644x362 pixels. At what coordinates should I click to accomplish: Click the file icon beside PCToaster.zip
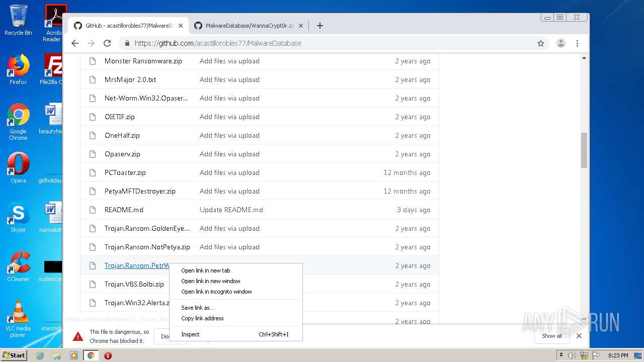tap(92, 172)
